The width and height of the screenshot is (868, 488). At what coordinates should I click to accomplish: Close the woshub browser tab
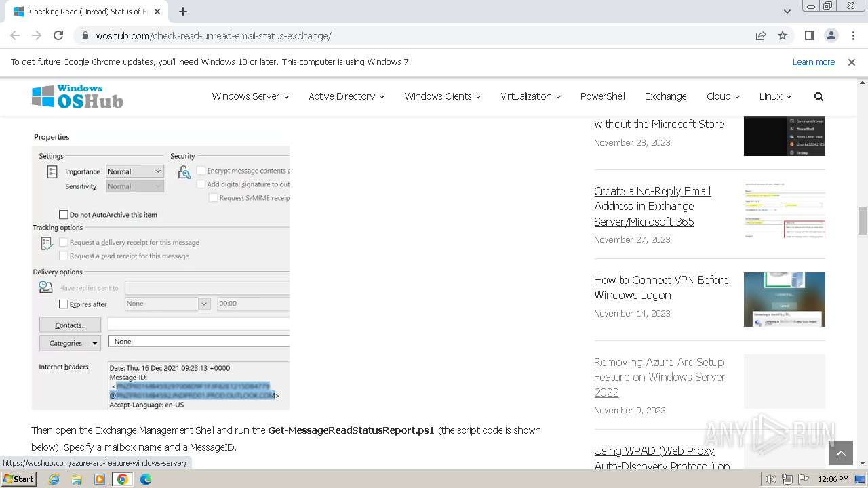click(x=157, y=12)
